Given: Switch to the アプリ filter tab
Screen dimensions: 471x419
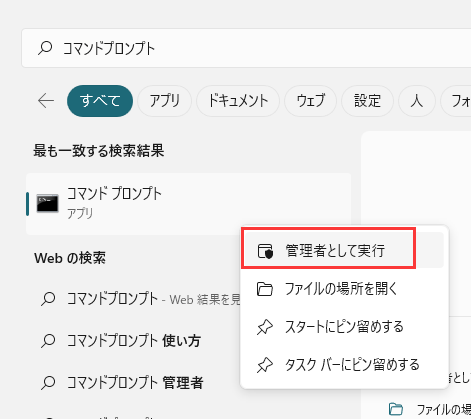Looking at the screenshot, I should click(x=165, y=101).
